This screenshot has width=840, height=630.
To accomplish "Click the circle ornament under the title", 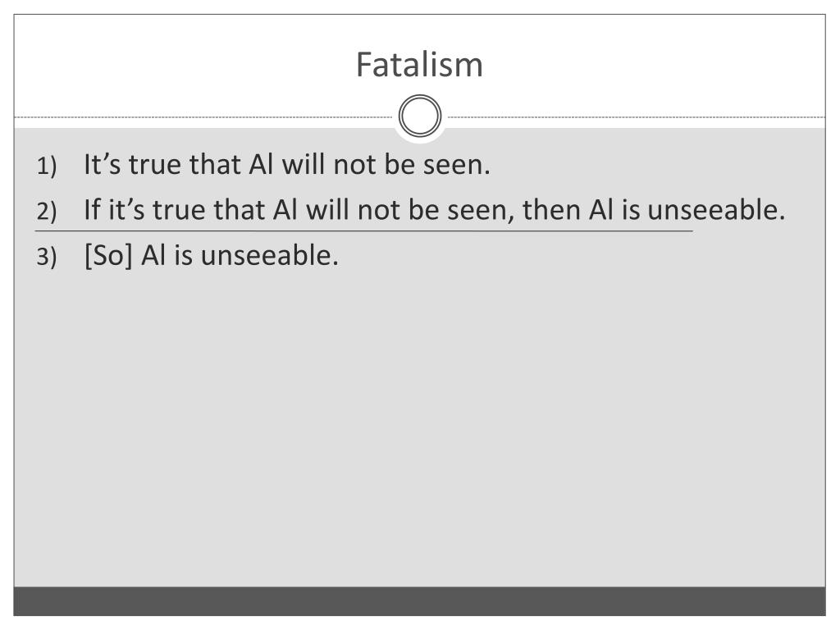I will click(420, 116).
